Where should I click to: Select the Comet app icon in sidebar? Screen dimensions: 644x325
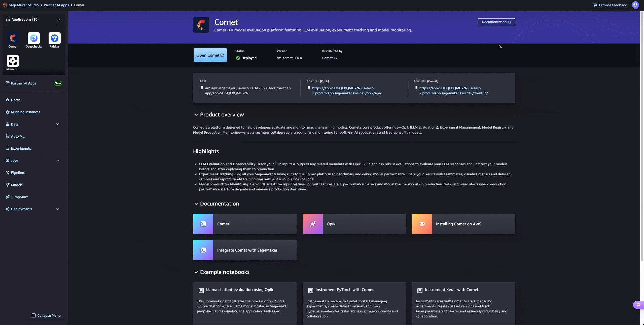point(13,38)
